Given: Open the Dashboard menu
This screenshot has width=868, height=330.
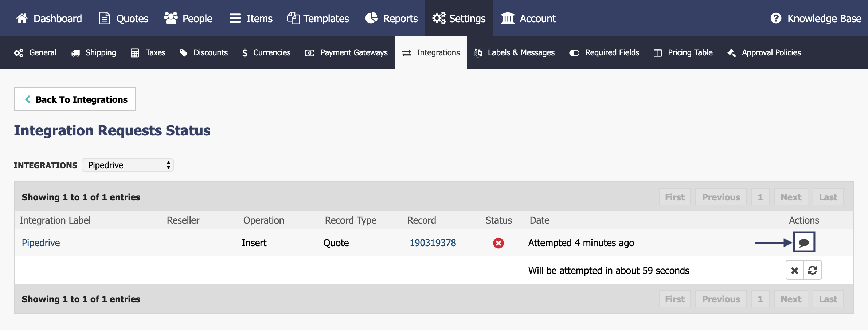Looking at the screenshot, I should [x=49, y=18].
